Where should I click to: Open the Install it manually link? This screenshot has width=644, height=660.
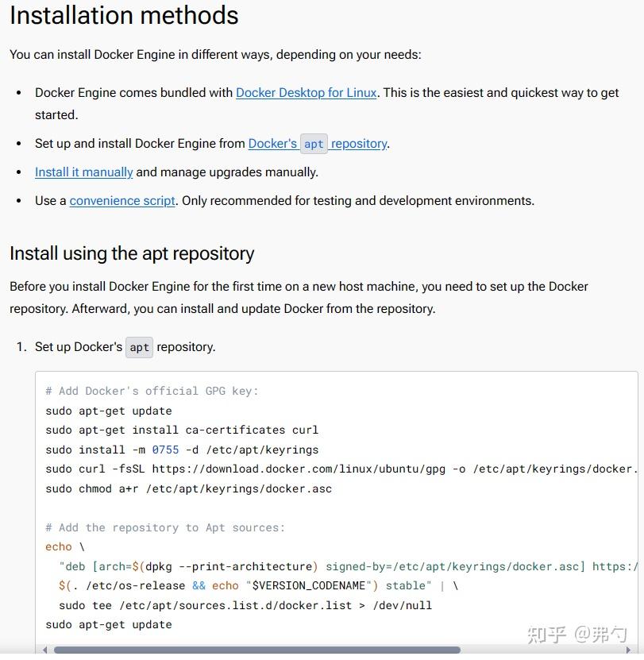point(83,172)
